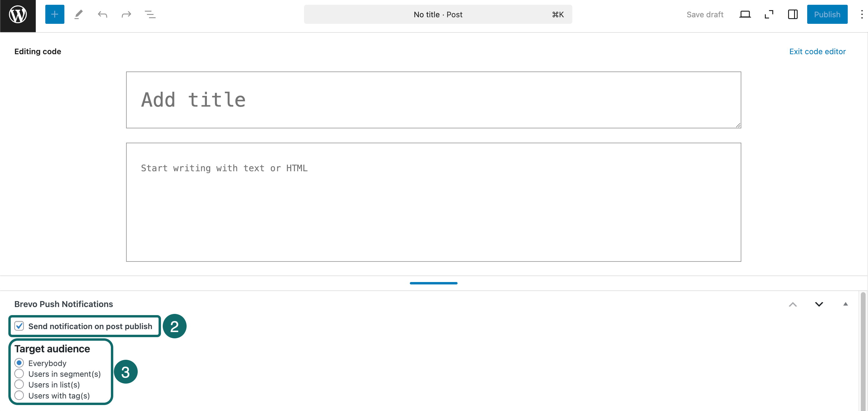Click the Undo arrow
Viewport: 868px width, 411px height.
click(103, 15)
